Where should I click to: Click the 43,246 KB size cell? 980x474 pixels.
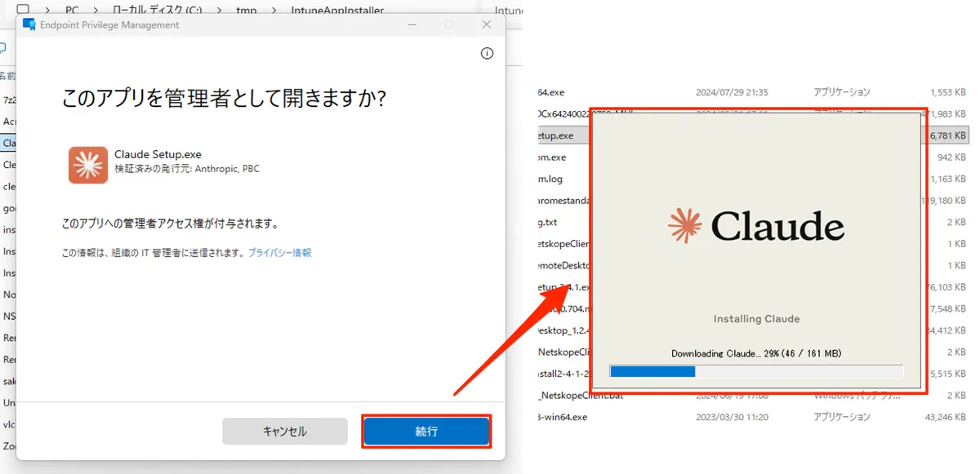click(947, 417)
